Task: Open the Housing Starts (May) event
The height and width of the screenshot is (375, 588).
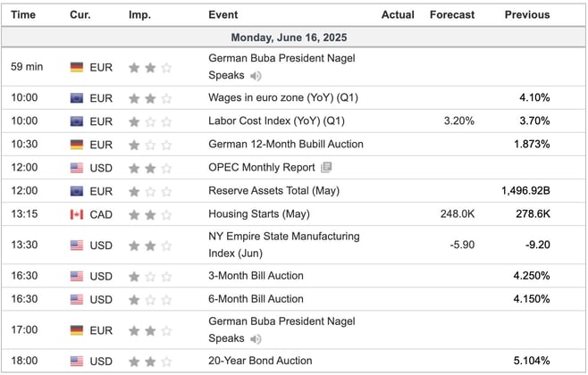Action: tap(259, 214)
